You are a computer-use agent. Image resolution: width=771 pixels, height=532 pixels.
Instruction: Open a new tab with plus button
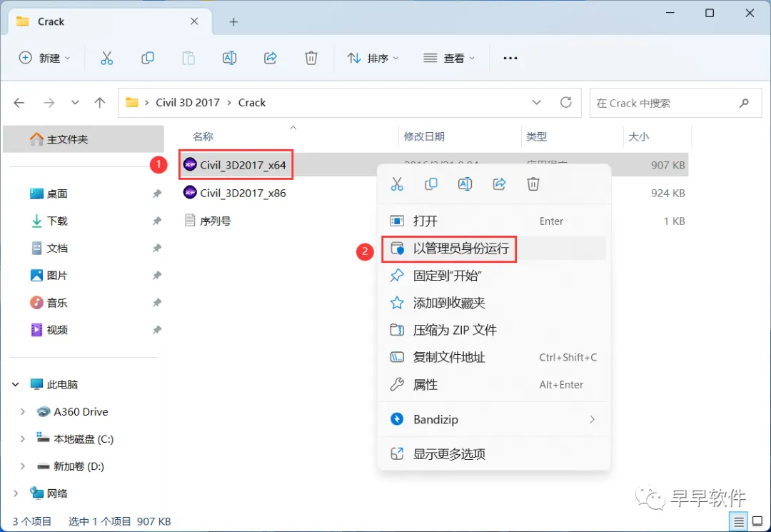(x=233, y=21)
